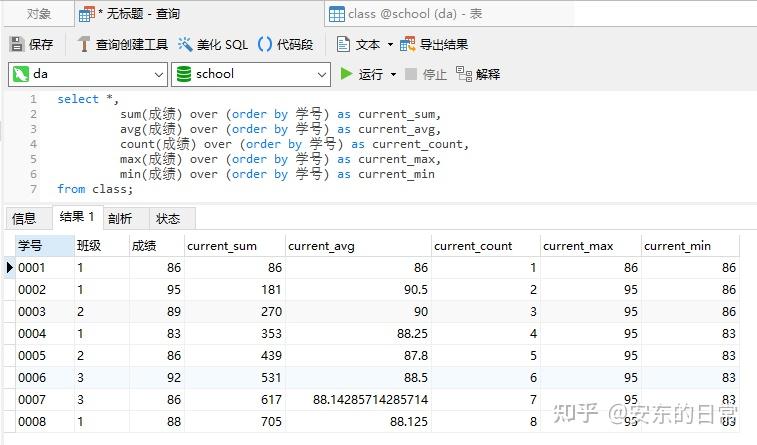Click SQL editor line 1 with select *

click(88, 99)
